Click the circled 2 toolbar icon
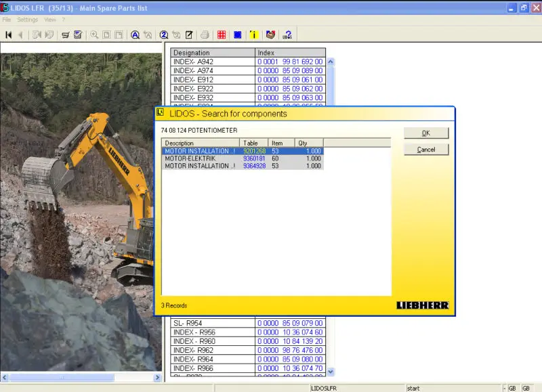 coord(164,35)
